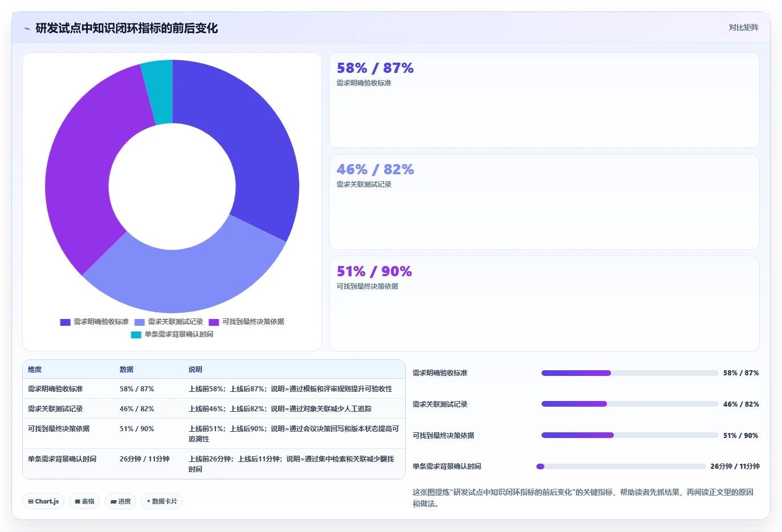Click the 说明 column header
782x532 pixels.
(x=195, y=370)
